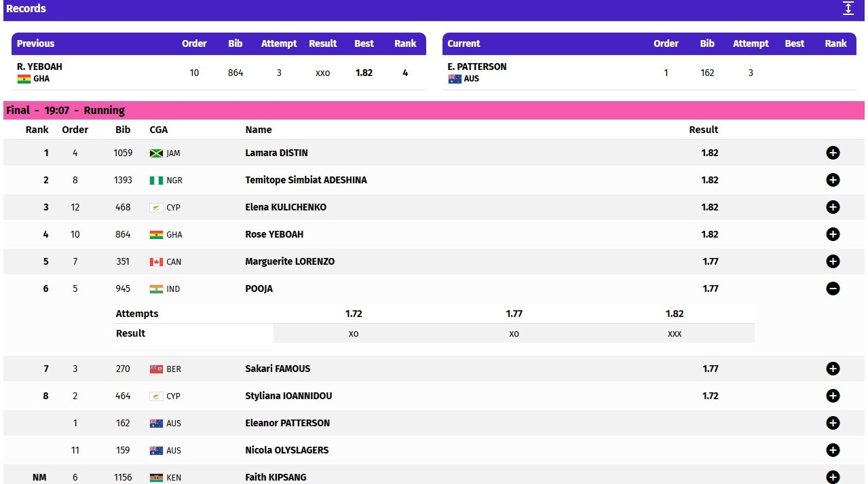Viewport: 868px width, 484px height.
Task: Open the plus icon for Rose YEBOAH
Action: [833, 234]
